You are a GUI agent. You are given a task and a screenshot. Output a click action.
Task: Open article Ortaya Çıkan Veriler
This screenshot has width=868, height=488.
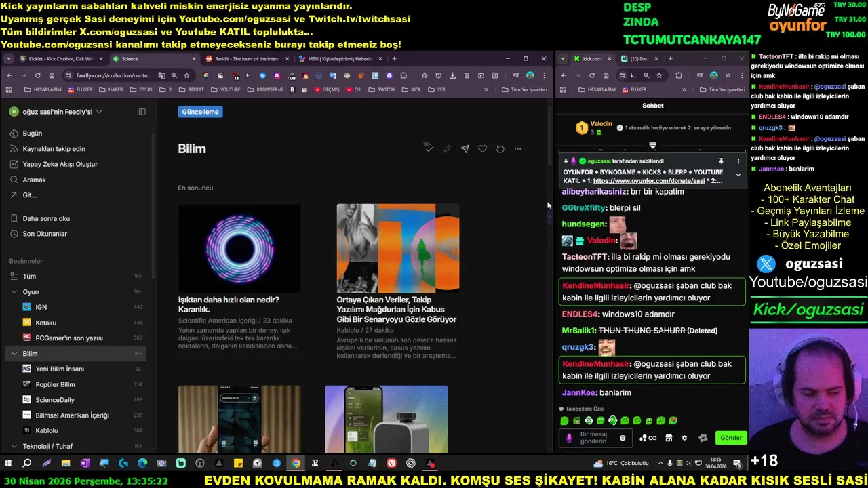click(397, 309)
